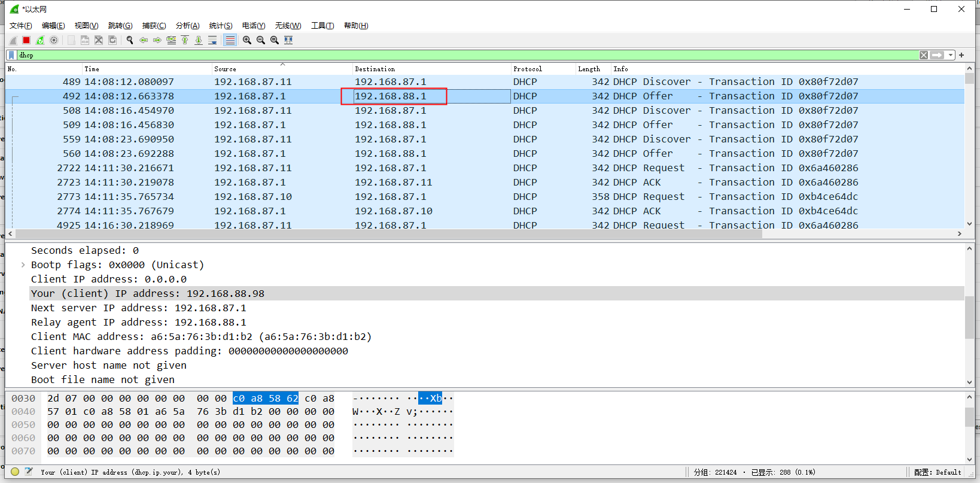Toggle auto-scroll during live capture
Screen dimensions: 980x483
pyautogui.click(x=212, y=40)
